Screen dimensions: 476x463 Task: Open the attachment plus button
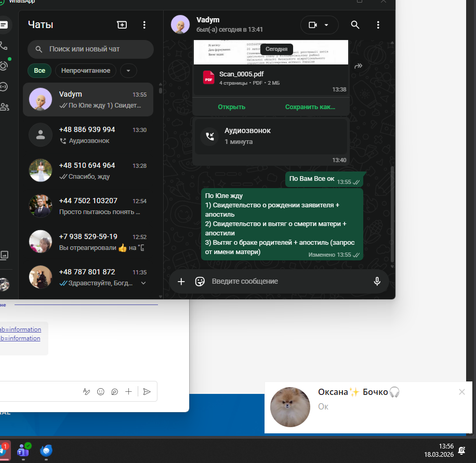click(181, 282)
